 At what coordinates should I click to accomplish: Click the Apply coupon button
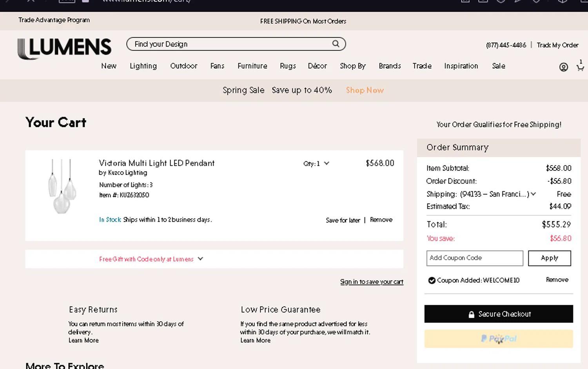tap(549, 258)
